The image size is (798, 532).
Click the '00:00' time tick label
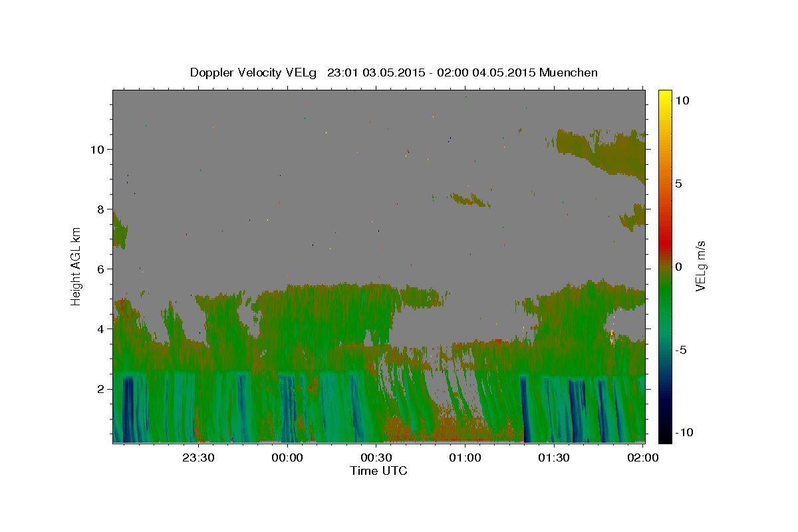point(287,458)
